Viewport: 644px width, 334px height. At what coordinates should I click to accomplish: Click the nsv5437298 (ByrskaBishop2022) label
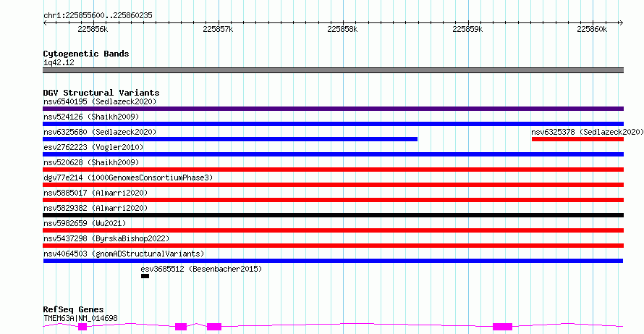[x=106, y=238]
